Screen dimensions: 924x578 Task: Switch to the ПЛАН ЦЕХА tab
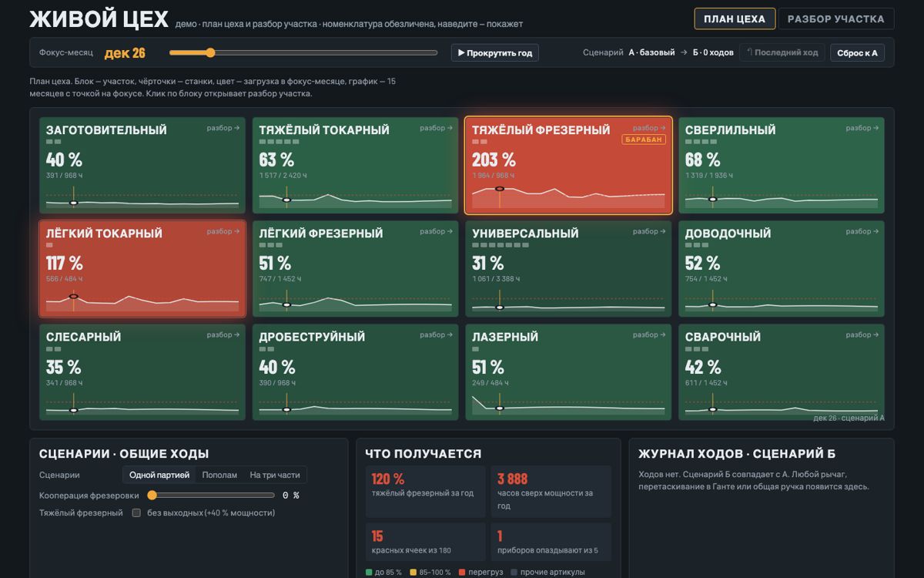point(735,18)
